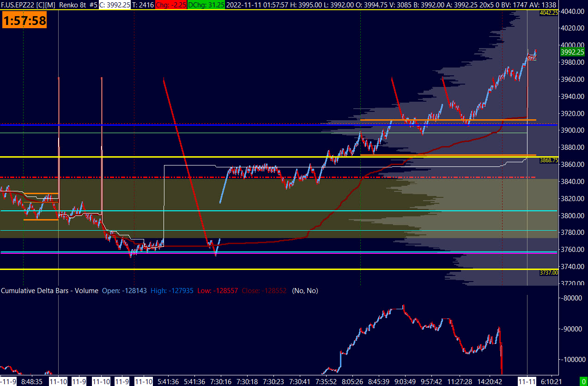Screen dimensions: 588x386
Task: Click the 7:30:41 time axis label
Action: tap(299, 382)
